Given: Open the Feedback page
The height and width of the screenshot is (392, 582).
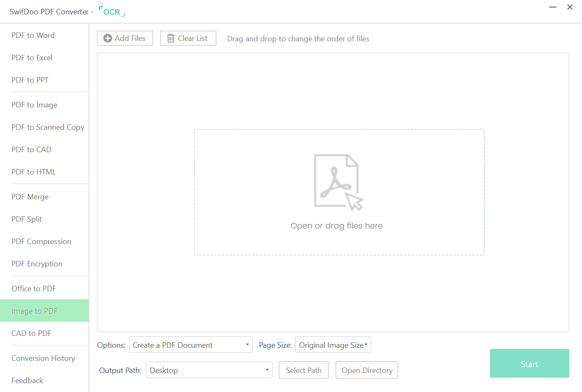Looking at the screenshot, I should tap(44, 381).
